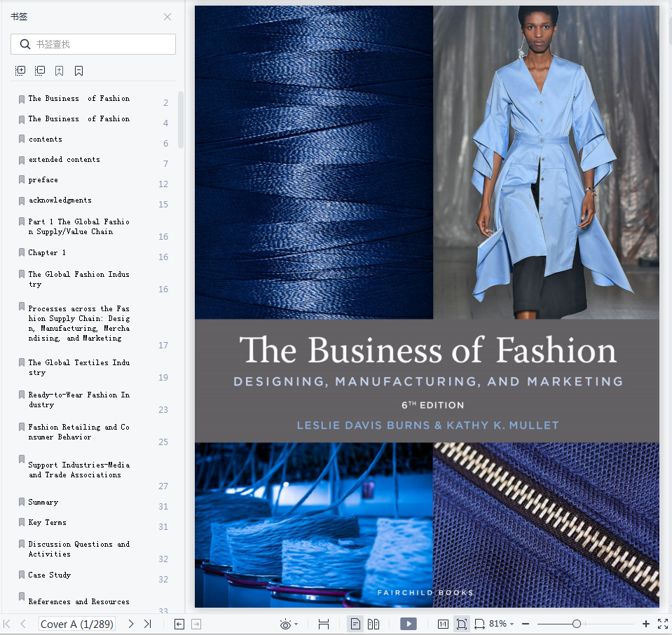672x635 pixels.
Task: Click the bookmark icon beside 'acknowledgments'
Action: 22,200
